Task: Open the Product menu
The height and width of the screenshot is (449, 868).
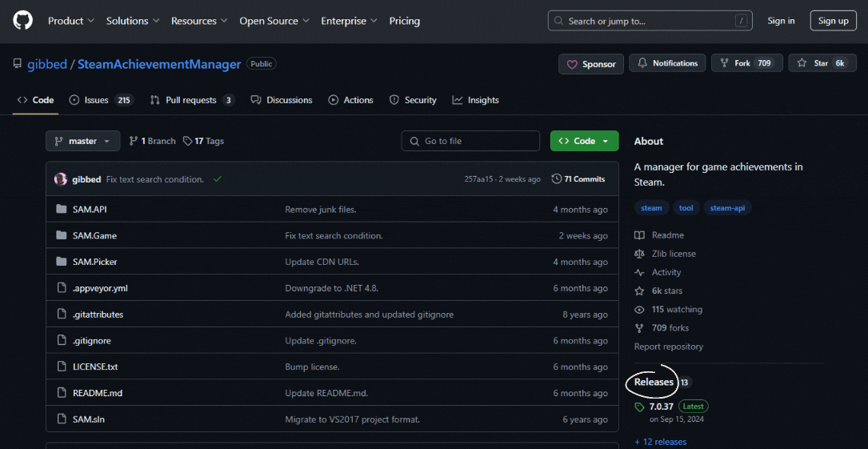Action: click(71, 21)
